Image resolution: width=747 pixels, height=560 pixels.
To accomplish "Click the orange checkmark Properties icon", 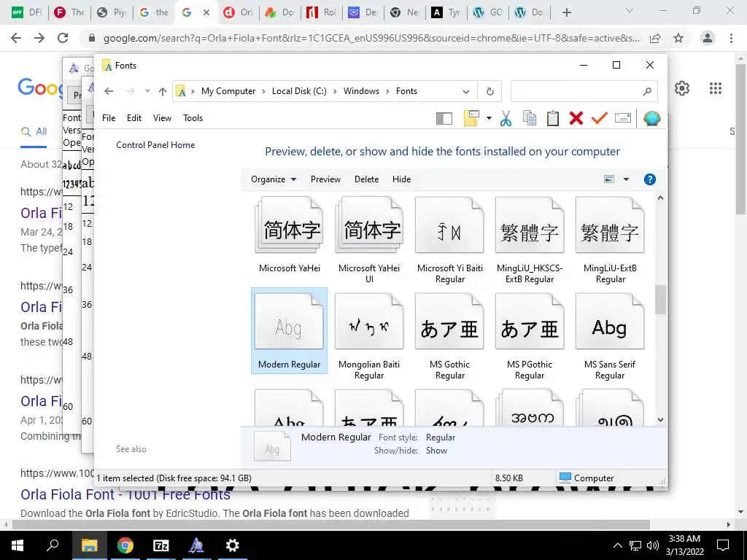I will pyautogui.click(x=600, y=118).
